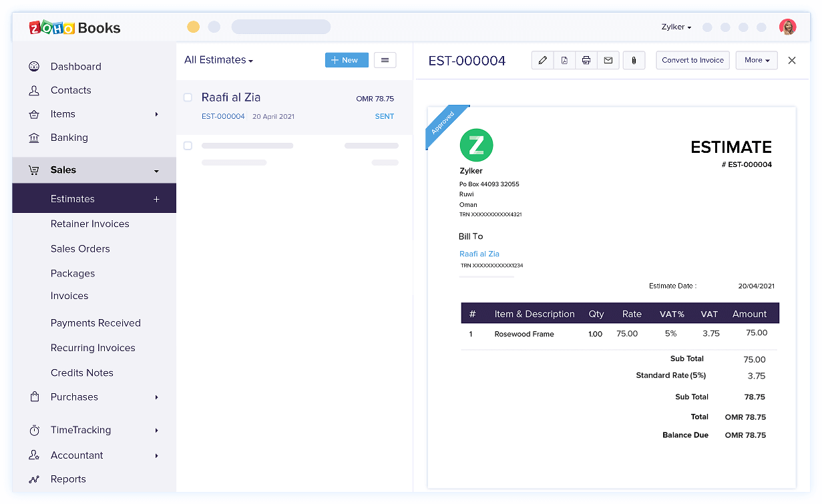
Task: Open Credits Notes
Action: point(82,372)
